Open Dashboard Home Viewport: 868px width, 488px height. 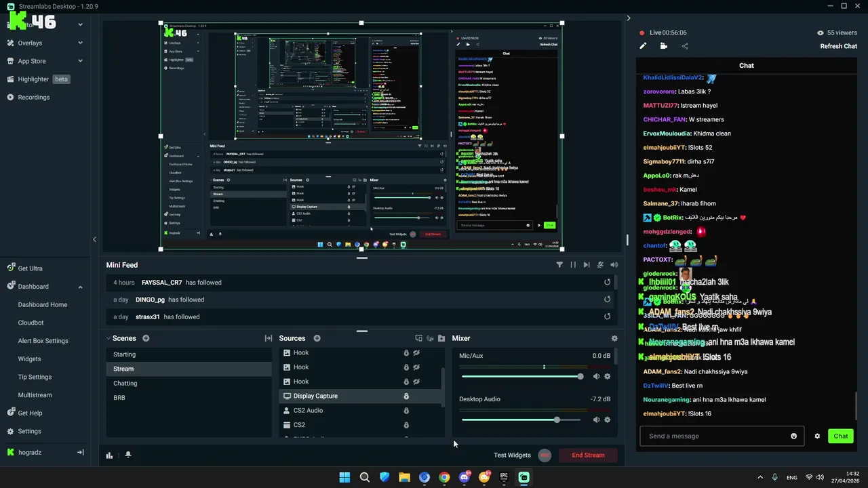43,305
